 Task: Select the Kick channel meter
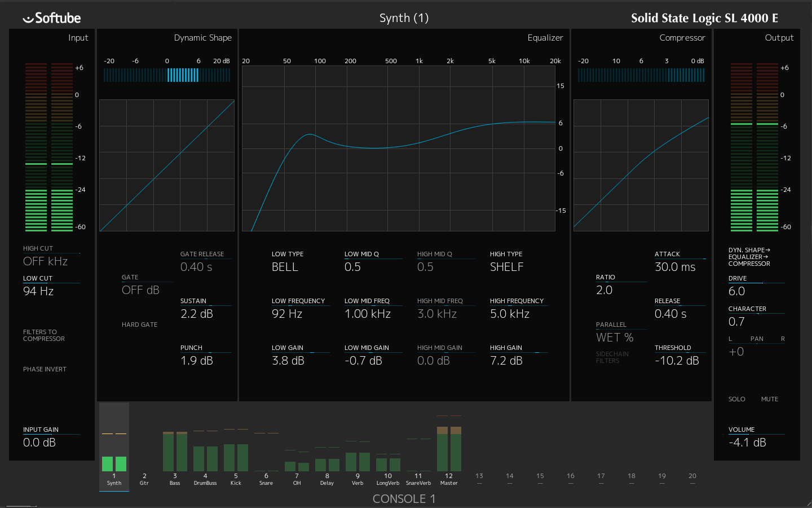236,450
